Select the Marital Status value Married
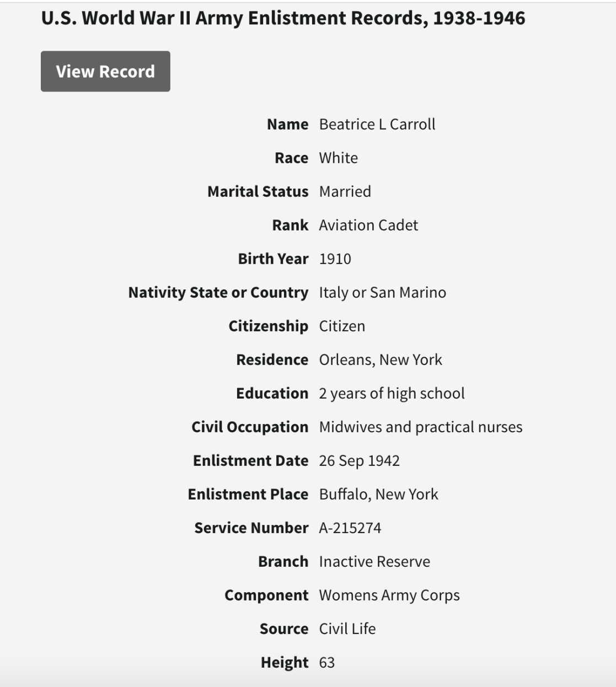This screenshot has height=687, width=616. [345, 192]
